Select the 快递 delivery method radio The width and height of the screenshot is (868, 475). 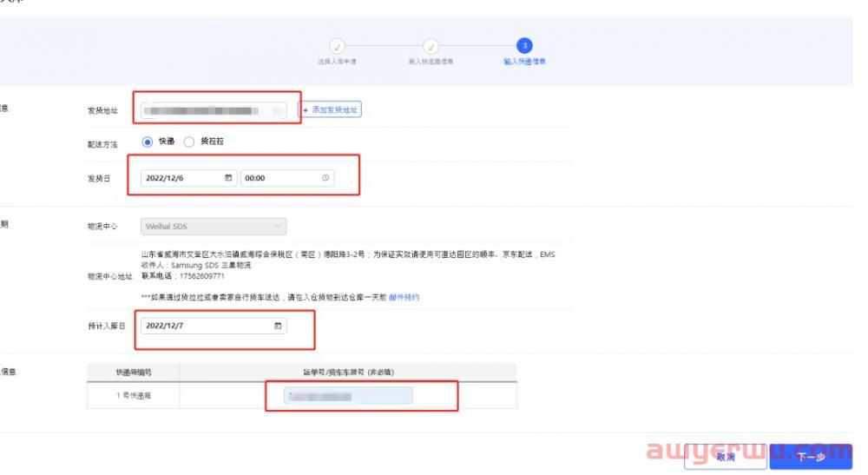coord(147,141)
